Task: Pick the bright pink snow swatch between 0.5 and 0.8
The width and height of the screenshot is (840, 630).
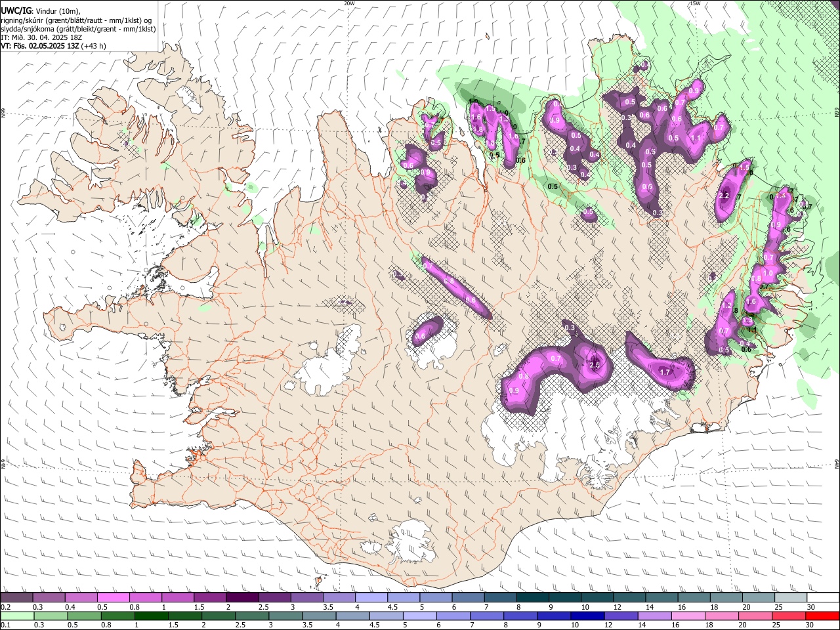Action: [114, 597]
